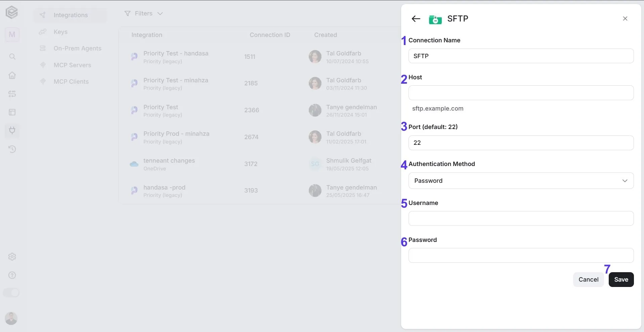Image resolution: width=644 pixels, height=332 pixels.
Task: Click the back arrow in SFTP panel
Action: coord(416,19)
